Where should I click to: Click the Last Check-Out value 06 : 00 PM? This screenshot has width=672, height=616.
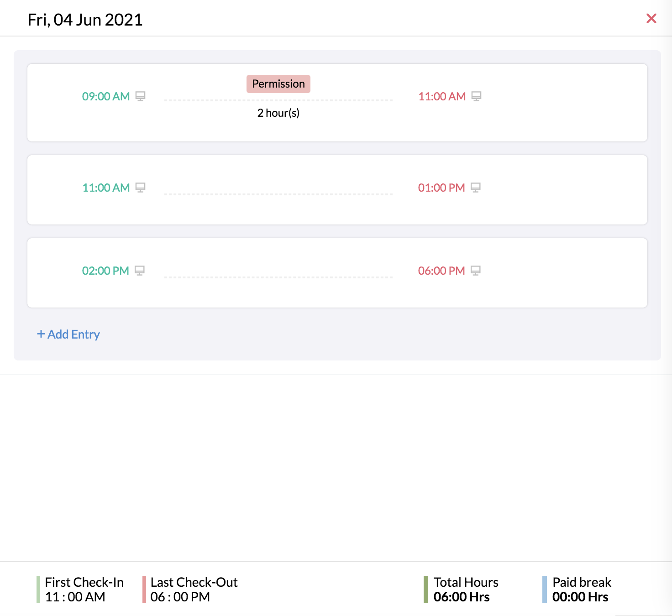click(x=180, y=597)
